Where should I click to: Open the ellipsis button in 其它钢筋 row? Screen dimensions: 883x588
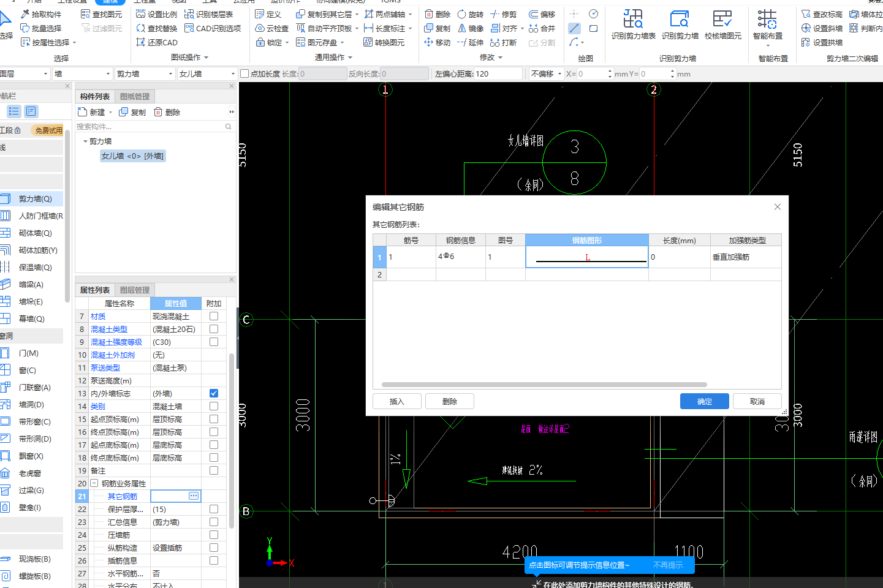[x=194, y=496]
